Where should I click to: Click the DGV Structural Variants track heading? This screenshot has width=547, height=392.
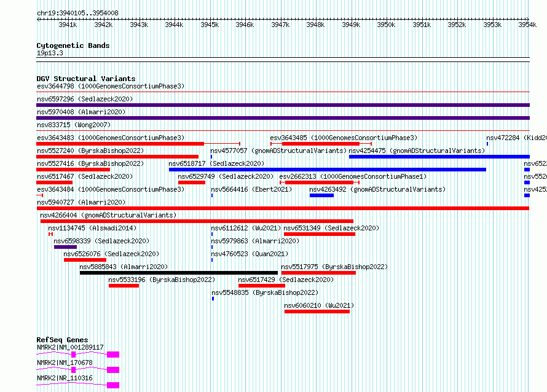(86, 79)
